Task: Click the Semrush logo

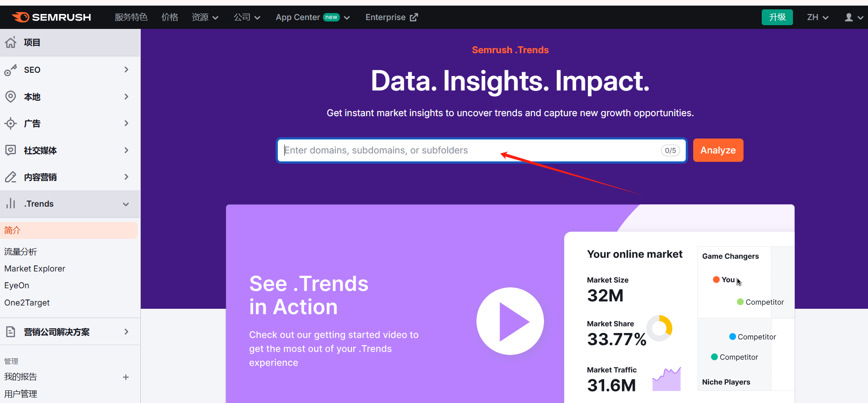Action: (51, 17)
